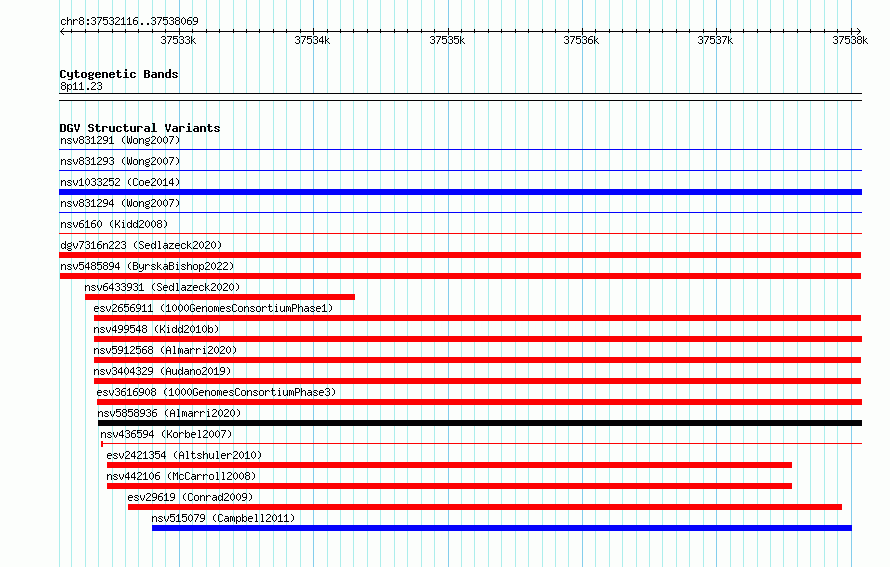Click the red bar under esv2421354
890x567 pixels.
click(450, 465)
